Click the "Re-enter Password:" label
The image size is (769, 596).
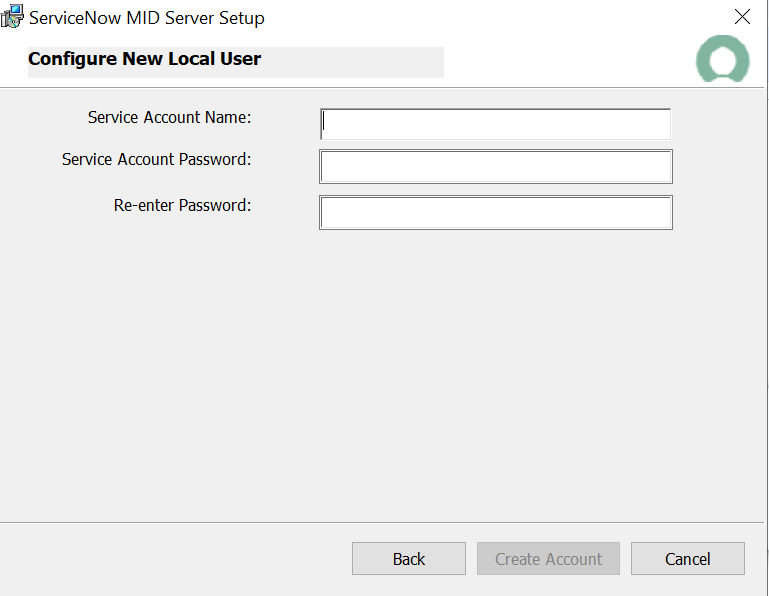(x=182, y=206)
